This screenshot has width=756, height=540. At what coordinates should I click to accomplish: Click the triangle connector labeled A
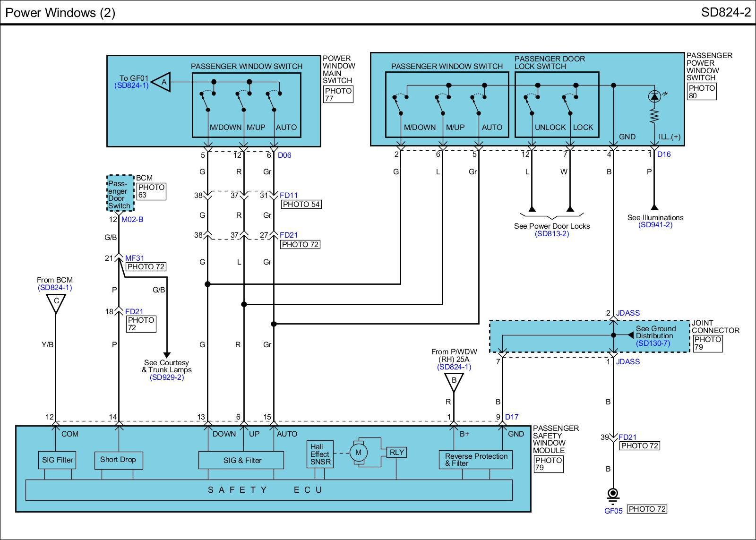pyautogui.click(x=162, y=82)
